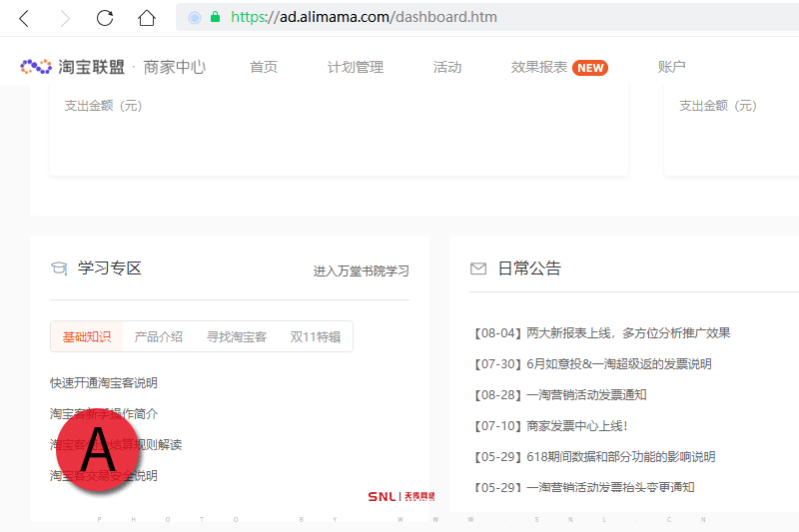Viewport: 799px width, 532px height.
Task: Switch to the 双11特辑 tab
Action: pos(316,336)
